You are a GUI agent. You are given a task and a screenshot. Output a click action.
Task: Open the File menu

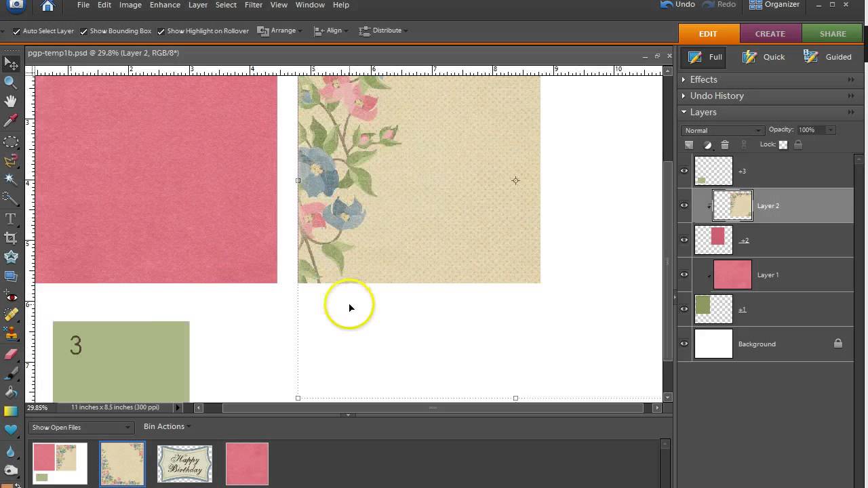tap(83, 5)
